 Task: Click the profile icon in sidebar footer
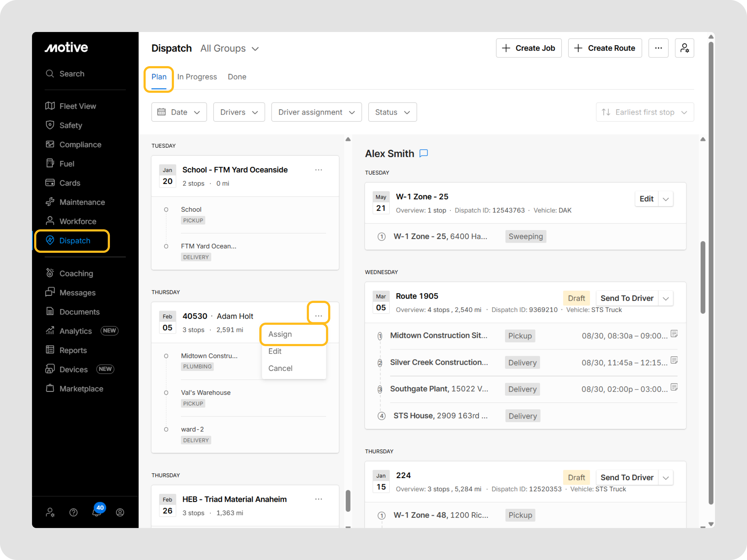pos(120,513)
